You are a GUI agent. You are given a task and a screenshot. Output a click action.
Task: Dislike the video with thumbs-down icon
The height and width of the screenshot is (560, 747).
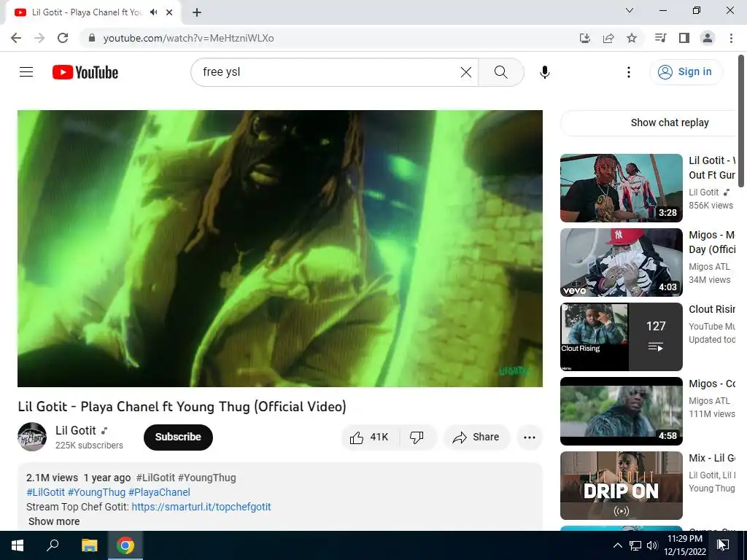[x=417, y=437]
